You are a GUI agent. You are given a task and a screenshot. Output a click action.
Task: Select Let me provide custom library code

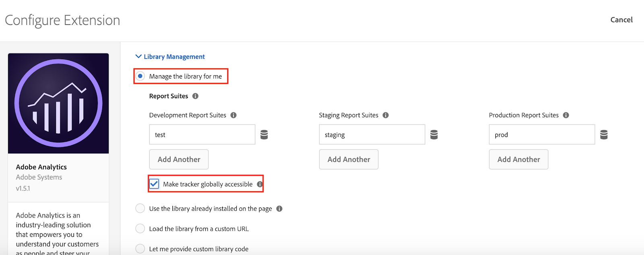140,249
